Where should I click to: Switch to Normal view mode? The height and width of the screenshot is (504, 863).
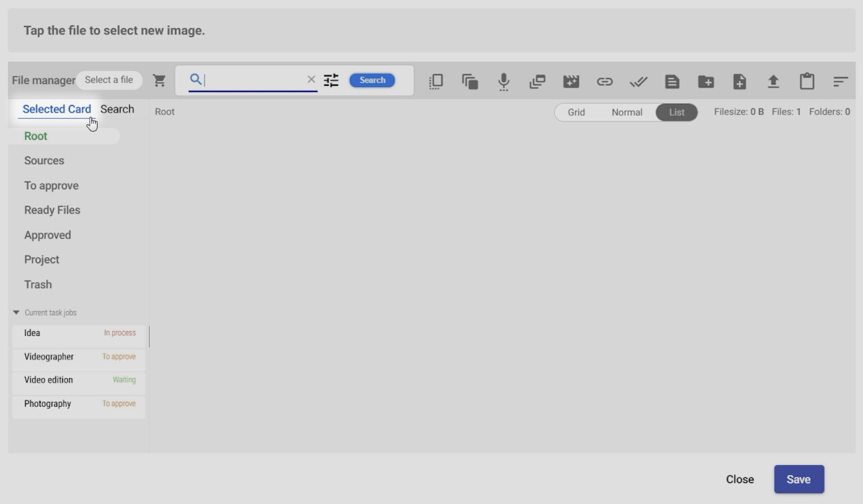[627, 112]
